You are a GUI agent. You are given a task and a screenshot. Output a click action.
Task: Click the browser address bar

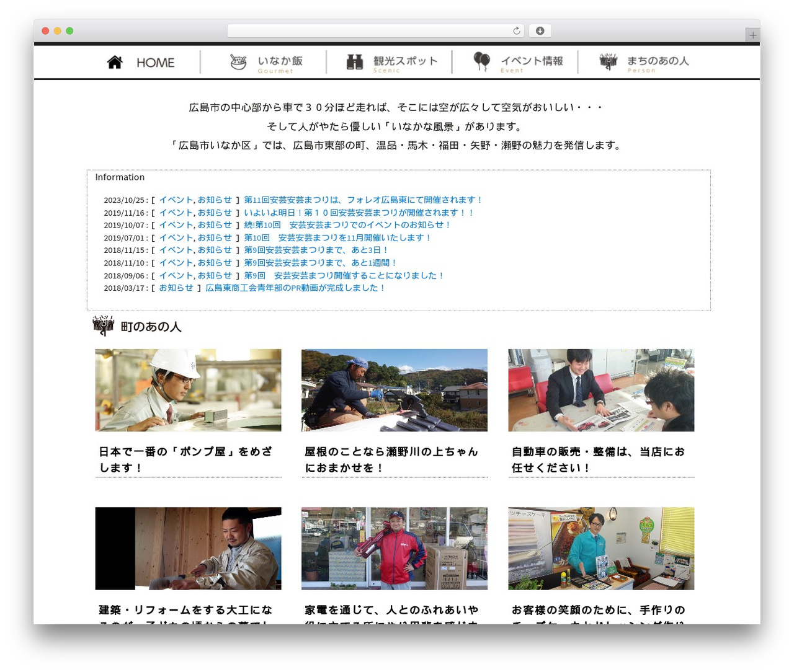[x=376, y=31]
